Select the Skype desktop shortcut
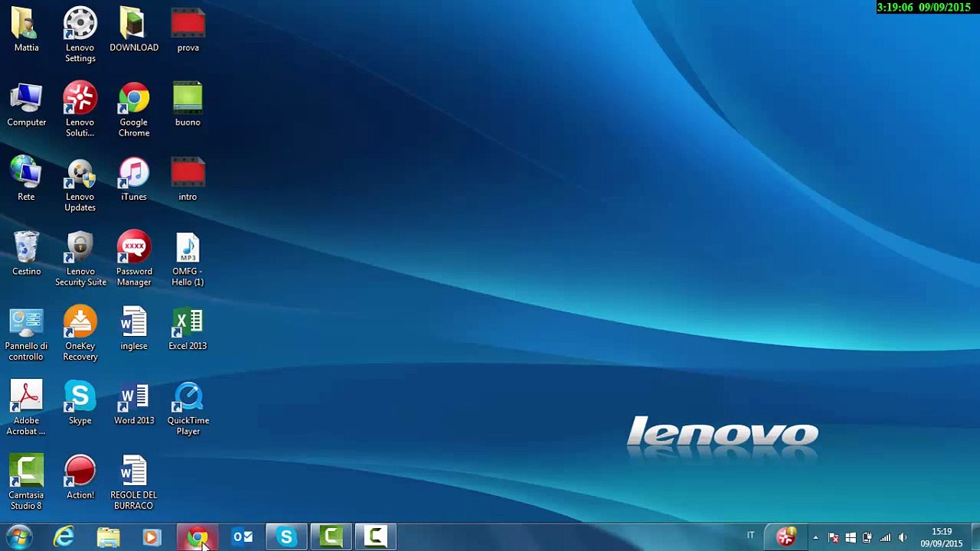The width and height of the screenshot is (980, 551). (80, 403)
